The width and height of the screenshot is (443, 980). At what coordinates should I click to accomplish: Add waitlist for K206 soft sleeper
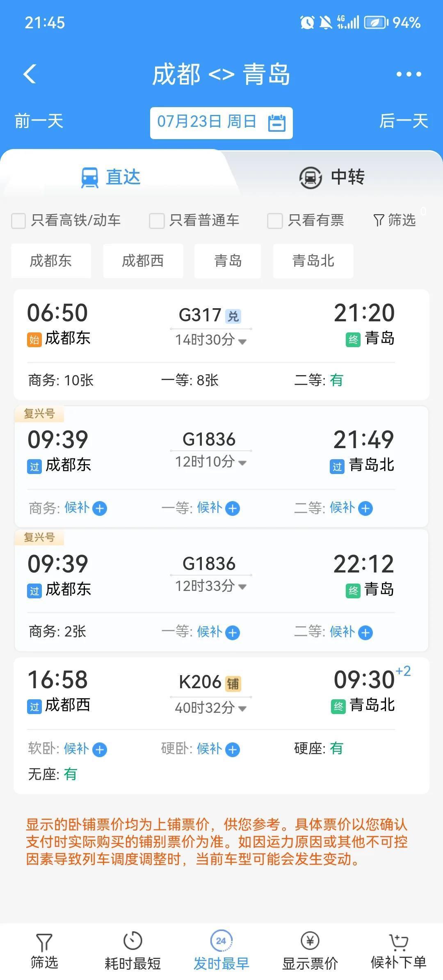pos(100,750)
